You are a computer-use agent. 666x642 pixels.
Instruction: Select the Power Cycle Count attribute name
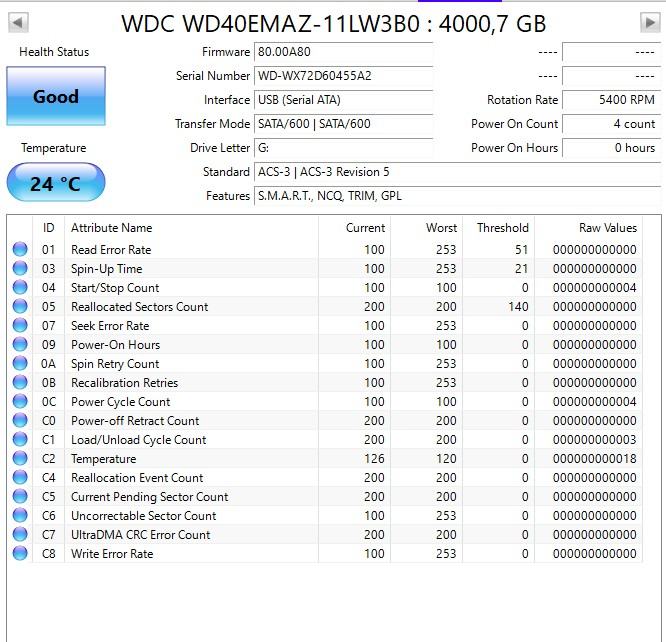coord(120,402)
